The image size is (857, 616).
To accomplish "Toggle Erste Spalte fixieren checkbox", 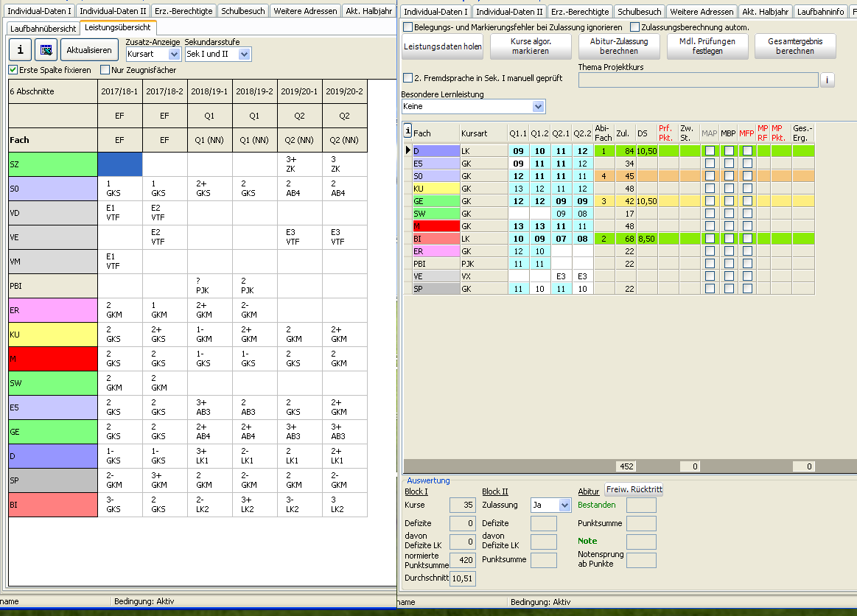I will (14, 70).
